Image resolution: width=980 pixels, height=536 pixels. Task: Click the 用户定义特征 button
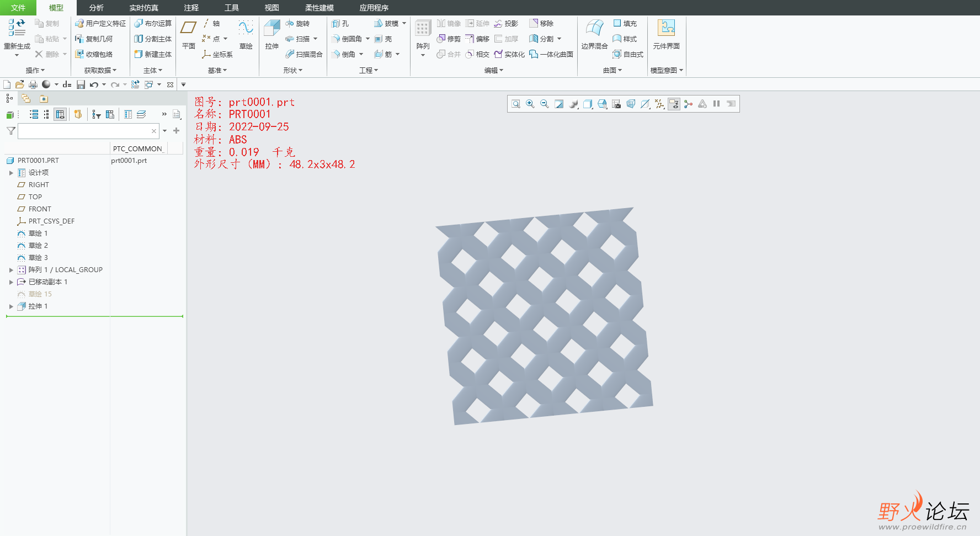click(100, 23)
